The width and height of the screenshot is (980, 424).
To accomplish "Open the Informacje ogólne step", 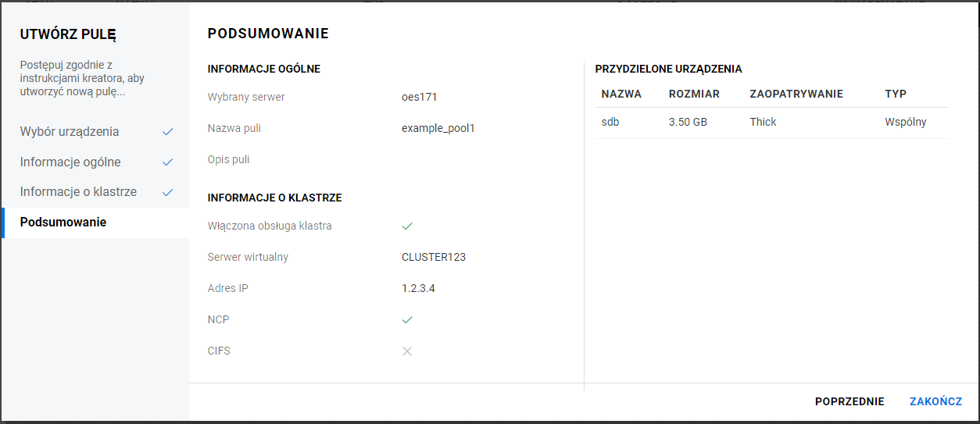I will pyautogui.click(x=70, y=162).
